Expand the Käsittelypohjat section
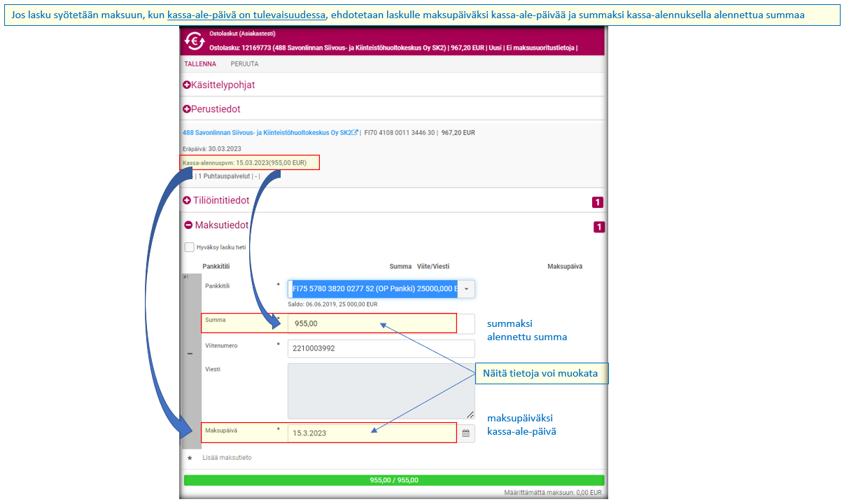This screenshot has height=504, width=849. click(x=187, y=85)
